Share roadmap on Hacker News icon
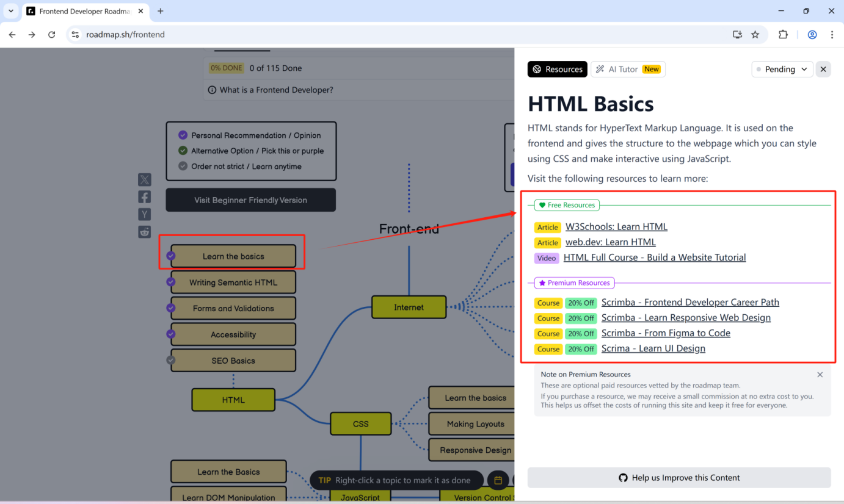This screenshot has width=844, height=504. [x=145, y=214]
